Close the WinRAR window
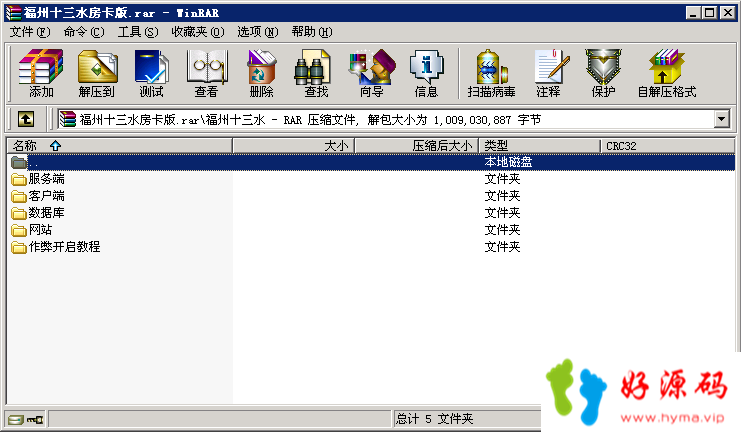The height and width of the screenshot is (432, 741). (x=727, y=13)
